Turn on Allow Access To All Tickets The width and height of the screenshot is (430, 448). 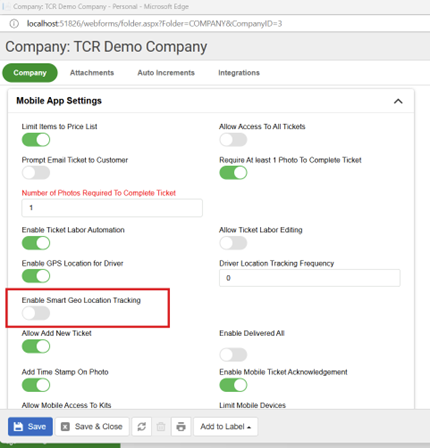point(233,140)
